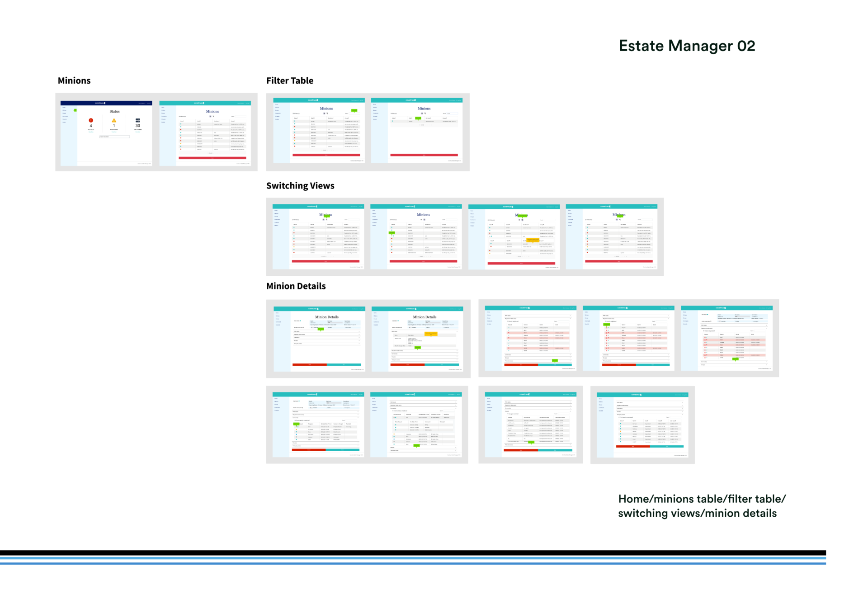Click the Filter Table section heading
Screen dimensions: 868x614
(290, 80)
